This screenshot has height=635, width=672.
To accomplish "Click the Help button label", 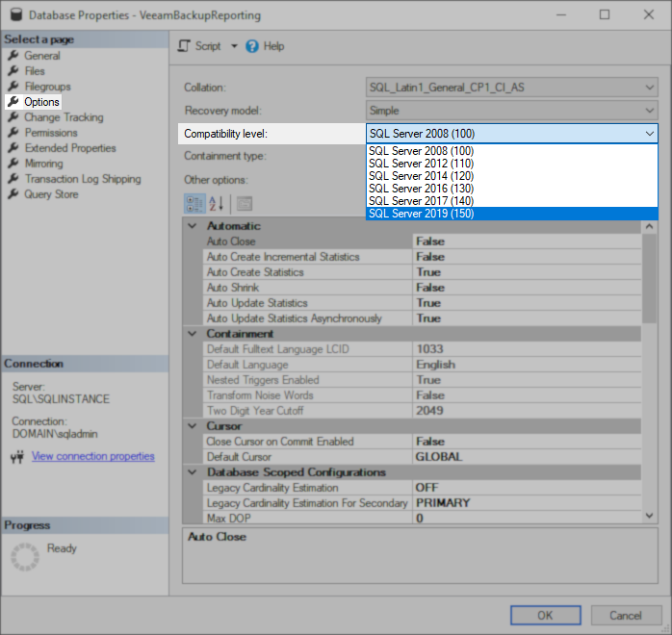I will click(273, 46).
